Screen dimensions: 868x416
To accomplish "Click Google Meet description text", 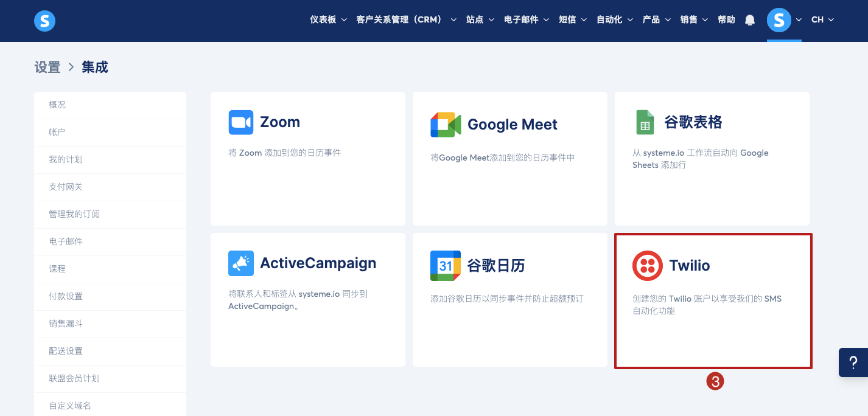I will coord(503,158).
